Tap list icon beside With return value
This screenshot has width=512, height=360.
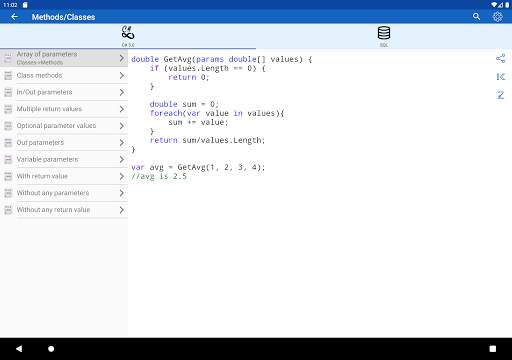pos(8,176)
